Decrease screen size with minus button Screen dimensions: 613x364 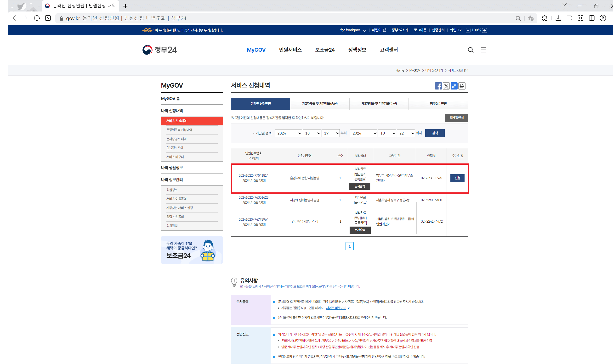(x=468, y=30)
